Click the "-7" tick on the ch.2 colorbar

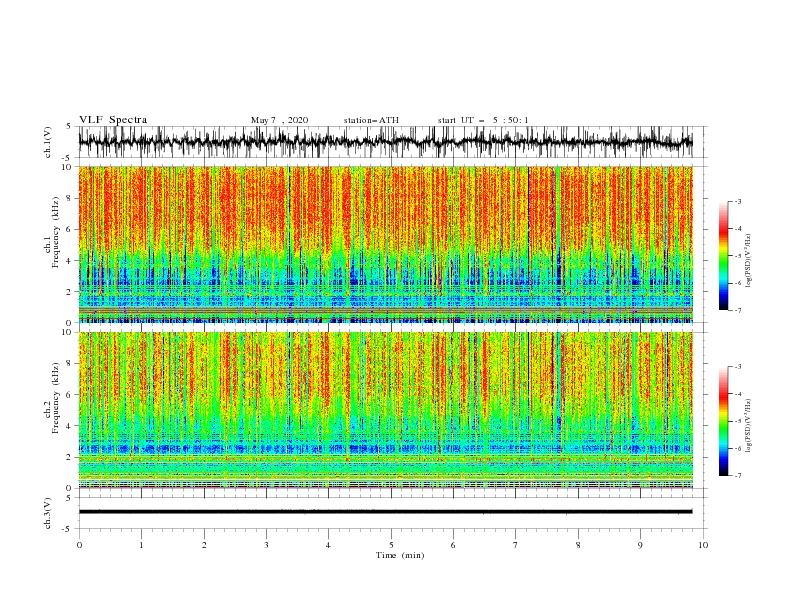click(737, 476)
